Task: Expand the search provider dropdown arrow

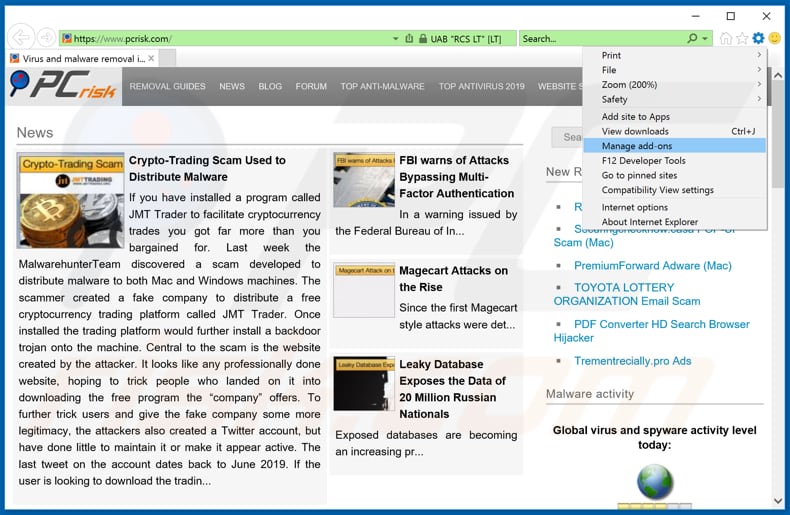Action: click(x=705, y=38)
